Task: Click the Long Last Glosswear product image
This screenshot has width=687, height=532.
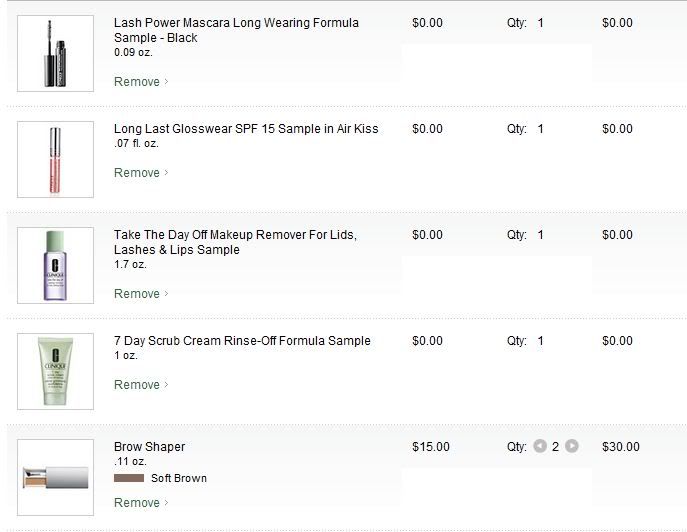Action: (x=55, y=159)
